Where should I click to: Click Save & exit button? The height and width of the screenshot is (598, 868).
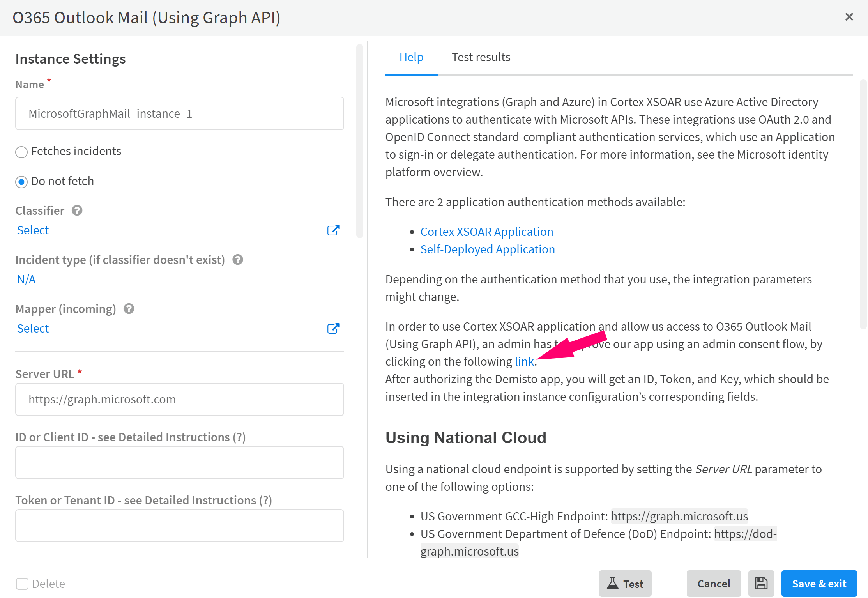click(819, 584)
